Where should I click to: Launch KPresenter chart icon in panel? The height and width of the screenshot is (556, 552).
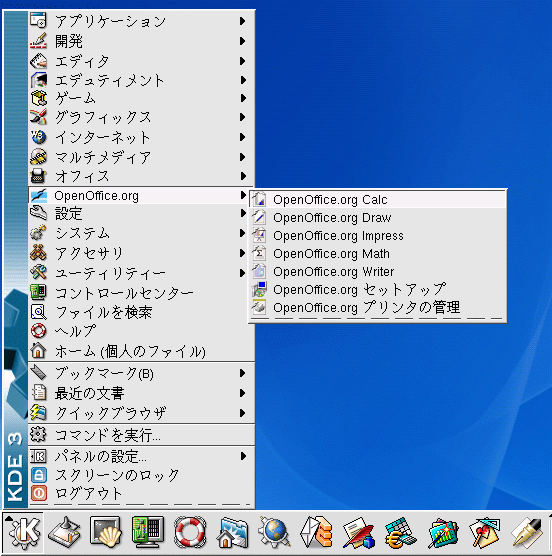coord(442,533)
